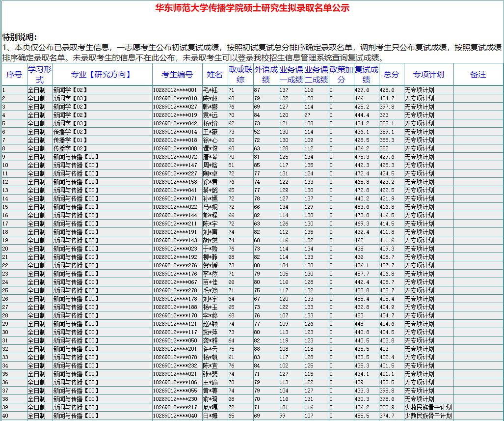This screenshot has height=421, width=504.
Task: Click the 外语成绩 column header
Action: click(x=265, y=75)
